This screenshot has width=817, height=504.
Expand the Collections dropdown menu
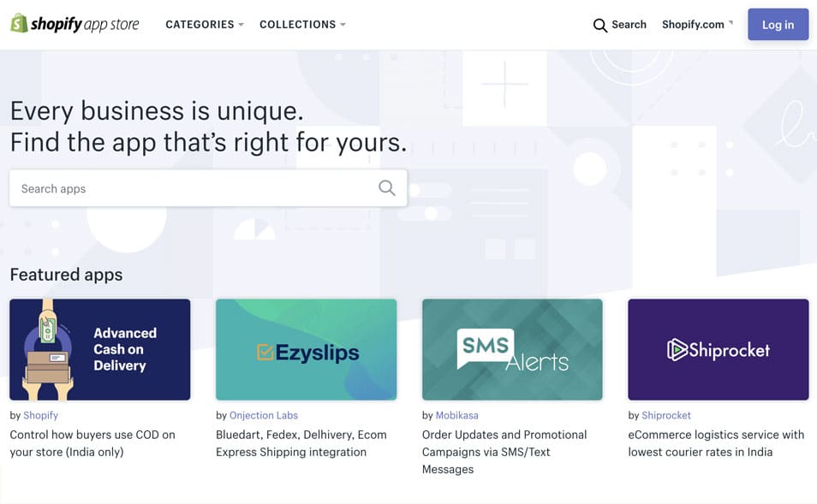pos(301,25)
